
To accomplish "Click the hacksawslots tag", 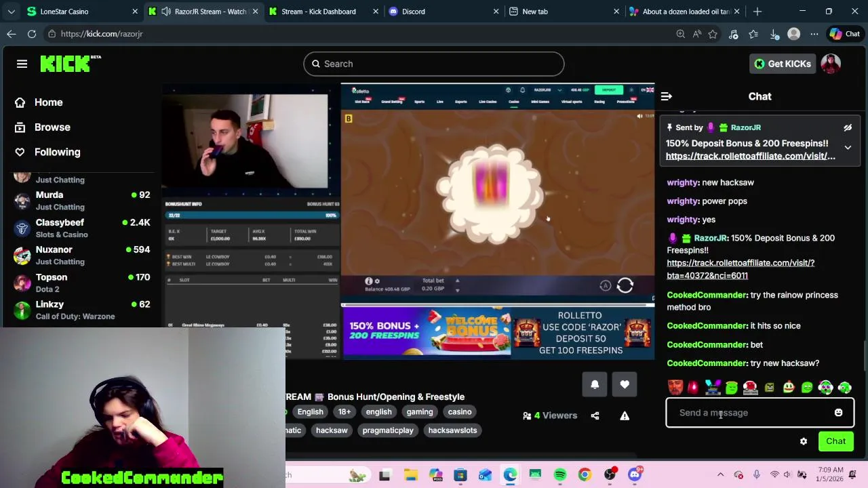I will point(452,430).
